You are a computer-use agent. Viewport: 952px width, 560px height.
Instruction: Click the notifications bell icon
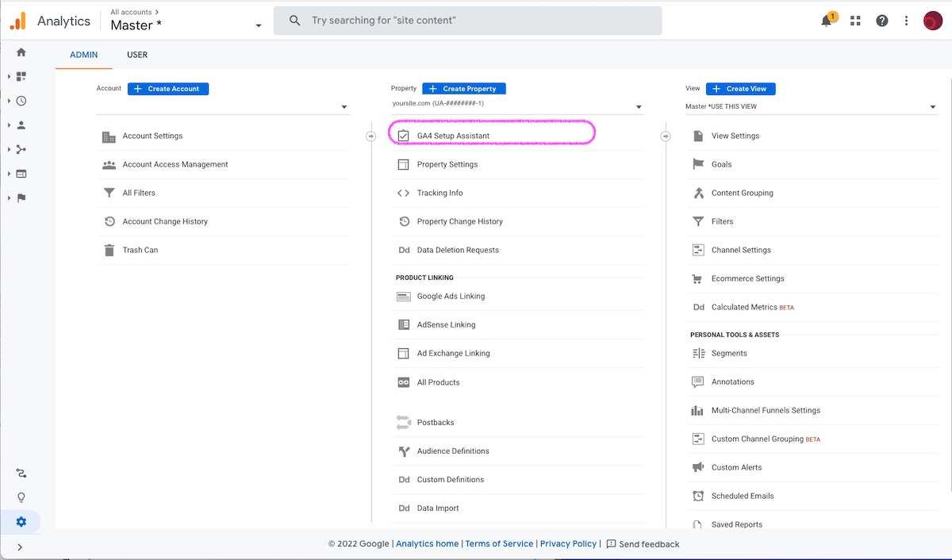click(827, 21)
